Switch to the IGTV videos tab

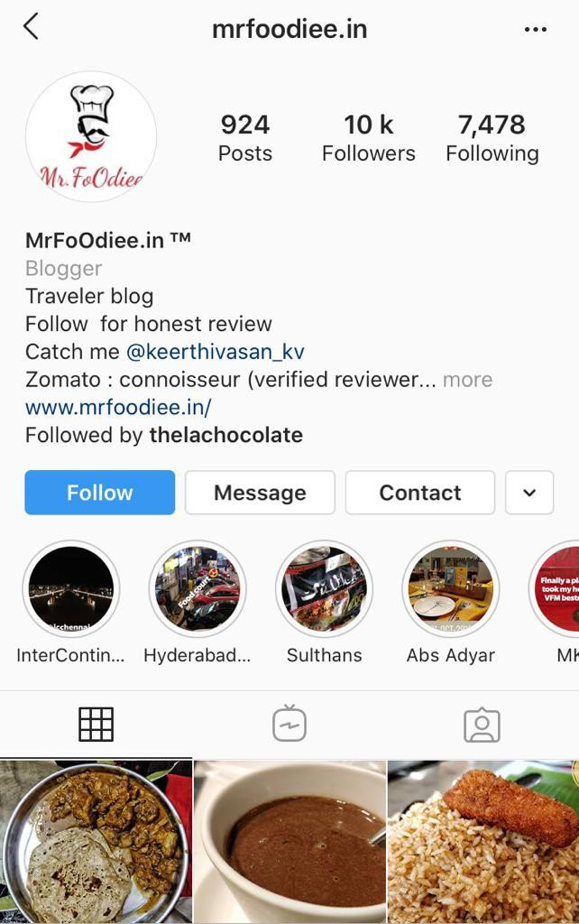point(289,724)
